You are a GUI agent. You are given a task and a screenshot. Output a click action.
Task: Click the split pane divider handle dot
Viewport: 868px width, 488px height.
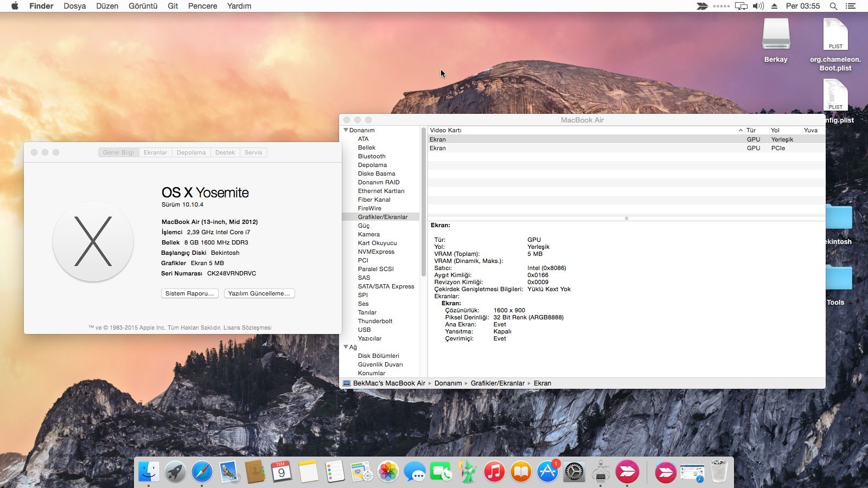[x=627, y=219]
